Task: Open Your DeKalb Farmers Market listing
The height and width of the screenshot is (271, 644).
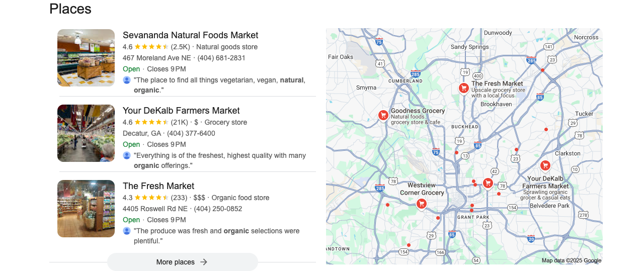Action: [x=181, y=111]
